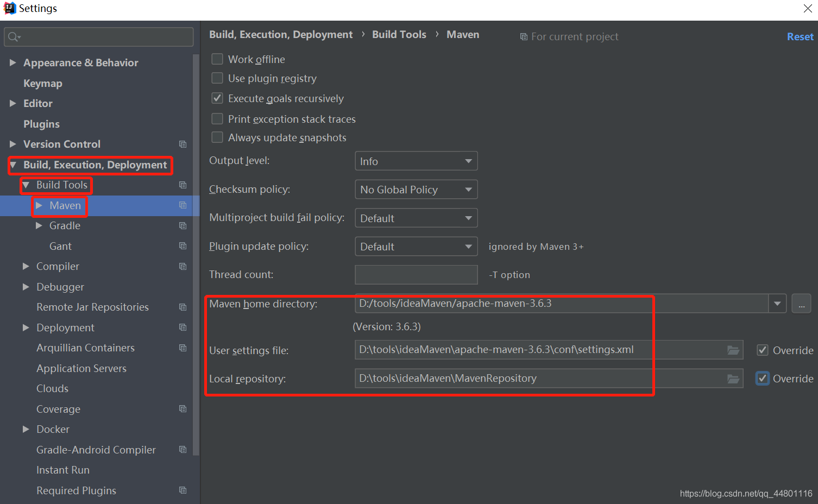
Task: Click the browse '...' button for Maven home
Action: pyautogui.click(x=801, y=304)
